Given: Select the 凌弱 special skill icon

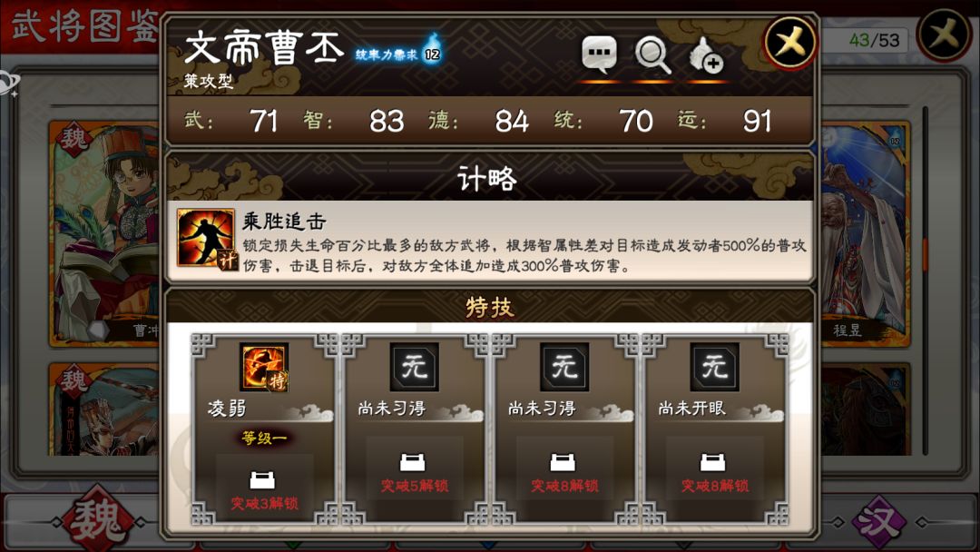Looking at the screenshot, I should click(264, 368).
